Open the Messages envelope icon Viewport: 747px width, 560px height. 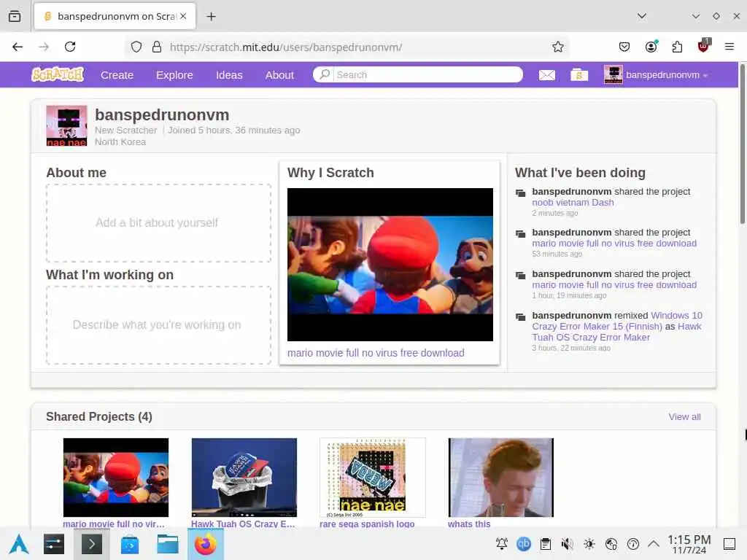coord(547,75)
